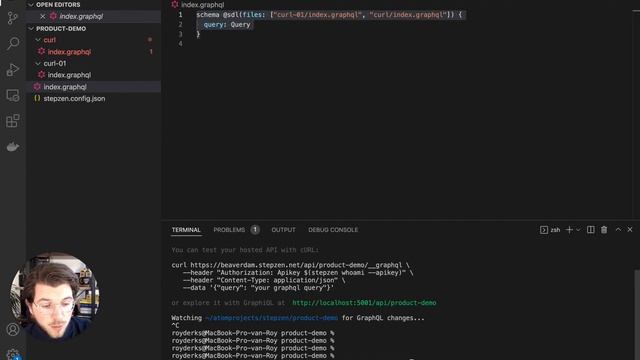Viewport: 640px width, 360px height.
Task: Create a new terminal with plus icon
Action: pos(569,230)
